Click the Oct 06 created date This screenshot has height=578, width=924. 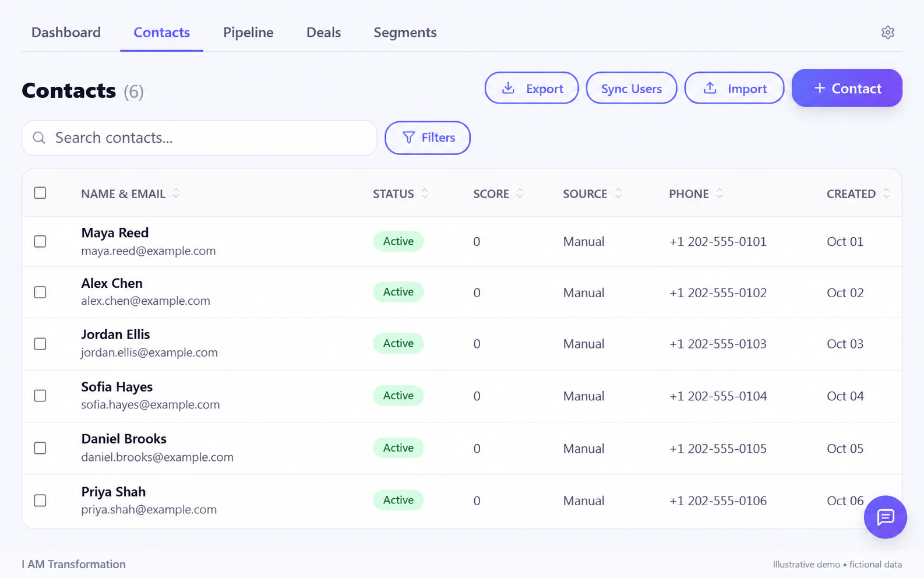pyautogui.click(x=845, y=501)
